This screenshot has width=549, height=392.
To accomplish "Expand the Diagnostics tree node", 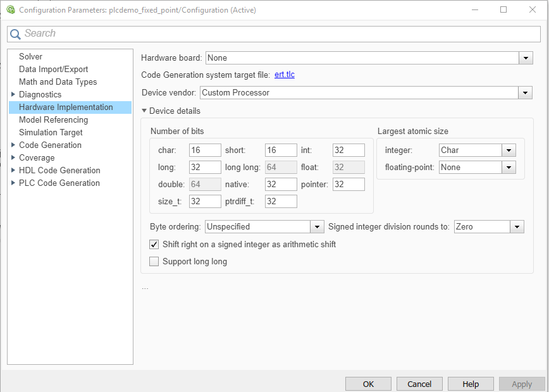I will click(13, 94).
